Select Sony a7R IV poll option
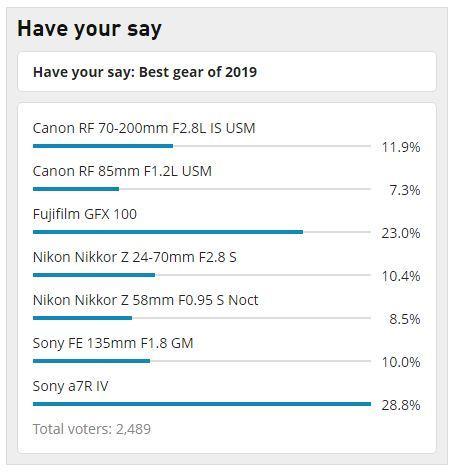The width and height of the screenshot is (454, 472). pyautogui.click(x=70, y=386)
